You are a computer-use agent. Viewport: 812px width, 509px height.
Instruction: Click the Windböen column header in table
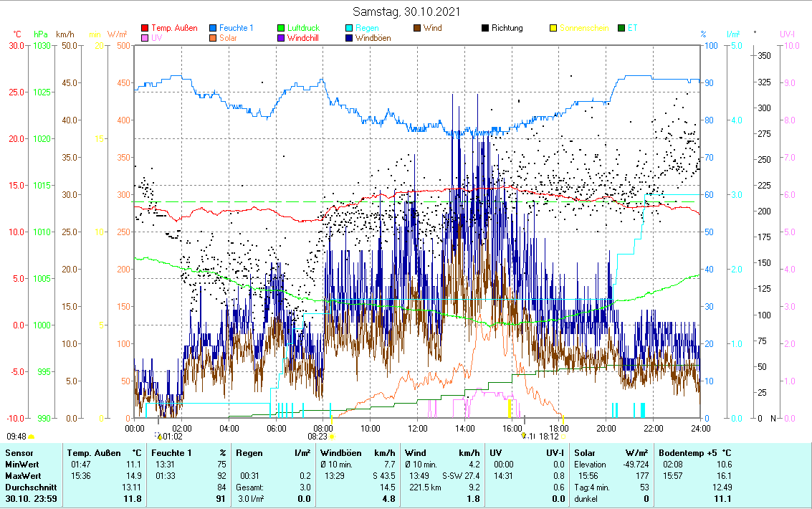341,453
